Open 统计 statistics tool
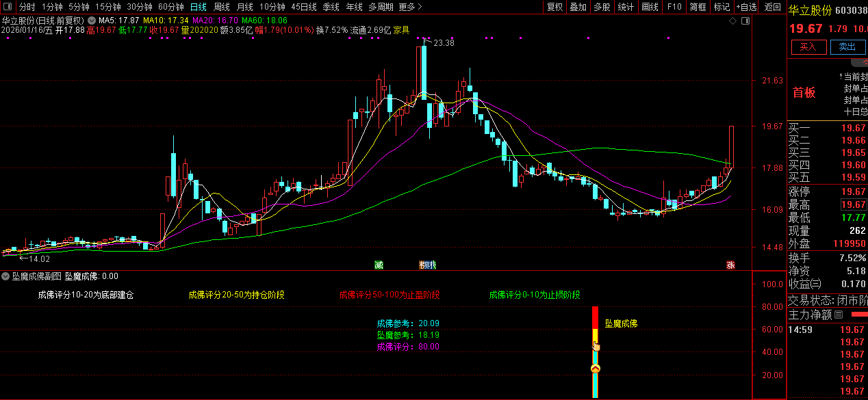The width and height of the screenshot is (868, 400). (x=626, y=7)
